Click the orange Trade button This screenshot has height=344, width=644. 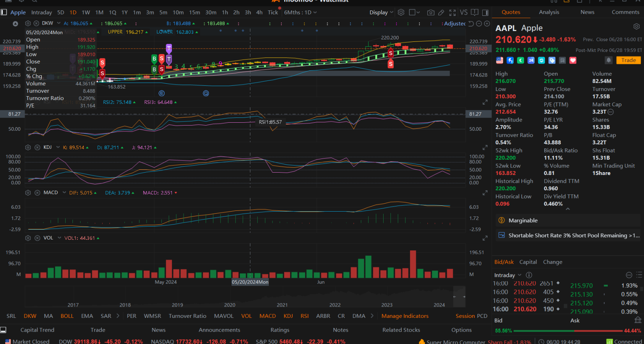tap(628, 60)
